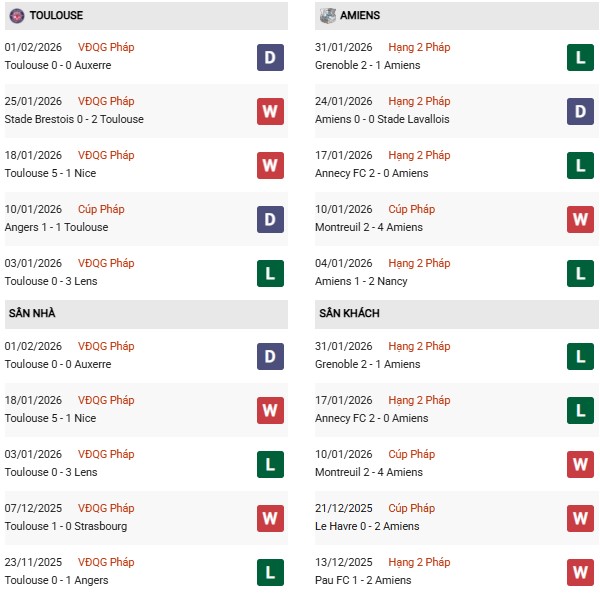Click the W badge for Stade Brestois 0-2 Toulouse
This screenshot has height=593, width=600.
tap(270, 111)
